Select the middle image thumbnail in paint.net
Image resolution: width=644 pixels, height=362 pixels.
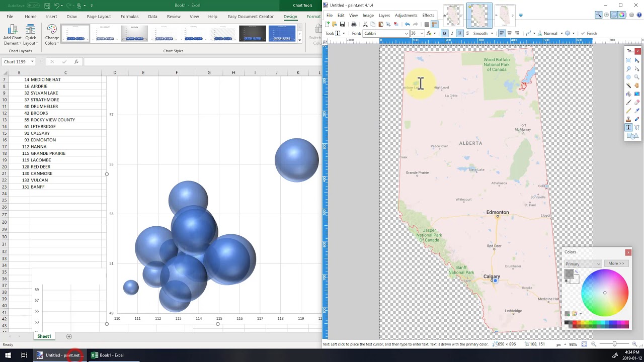pyautogui.click(x=479, y=15)
